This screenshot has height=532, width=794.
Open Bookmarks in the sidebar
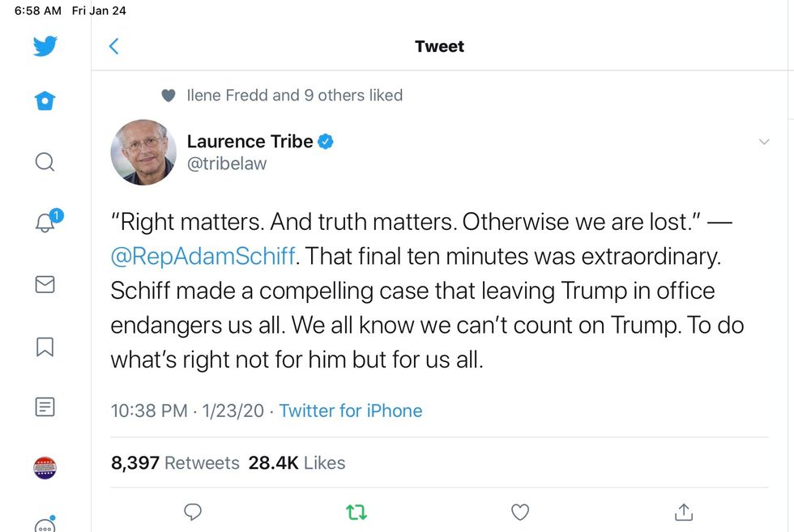point(45,347)
